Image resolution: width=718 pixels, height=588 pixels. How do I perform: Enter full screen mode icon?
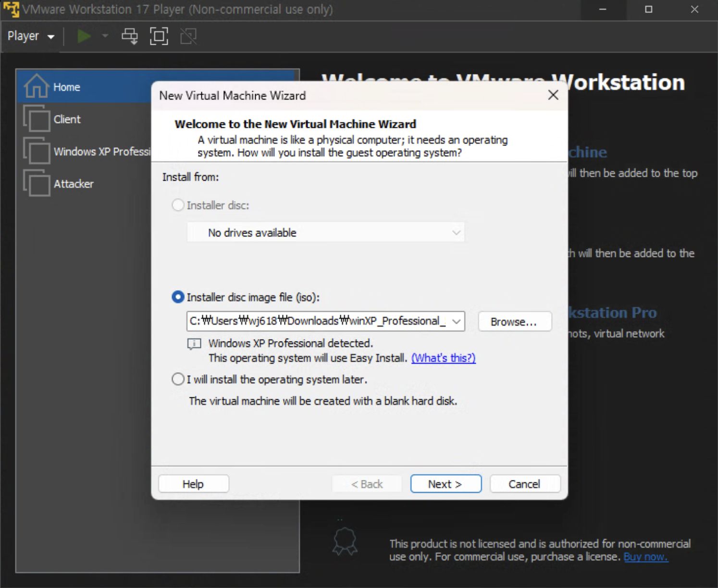(x=159, y=36)
